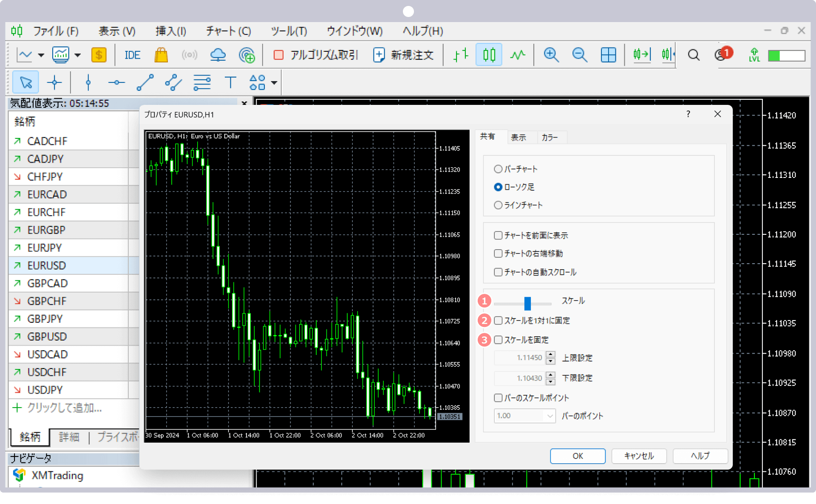This screenshot has width=816, height=504.
Task: Switch to the カラー tab in properties
Action: pos(550,138)
